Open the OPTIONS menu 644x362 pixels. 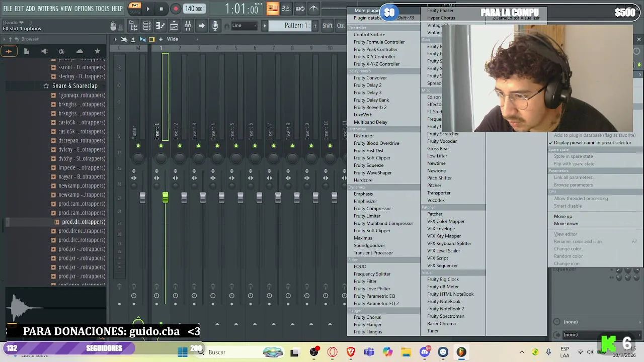[84, 9]
